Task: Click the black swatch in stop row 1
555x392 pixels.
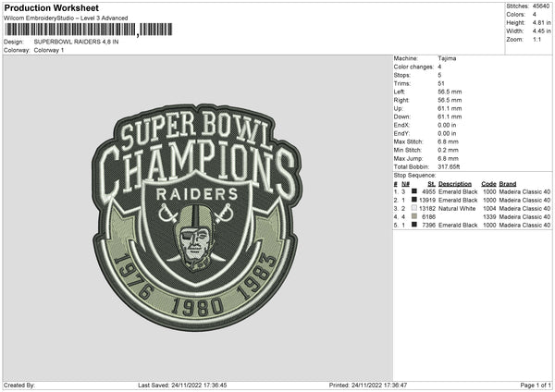Action: tap(414, 191)
